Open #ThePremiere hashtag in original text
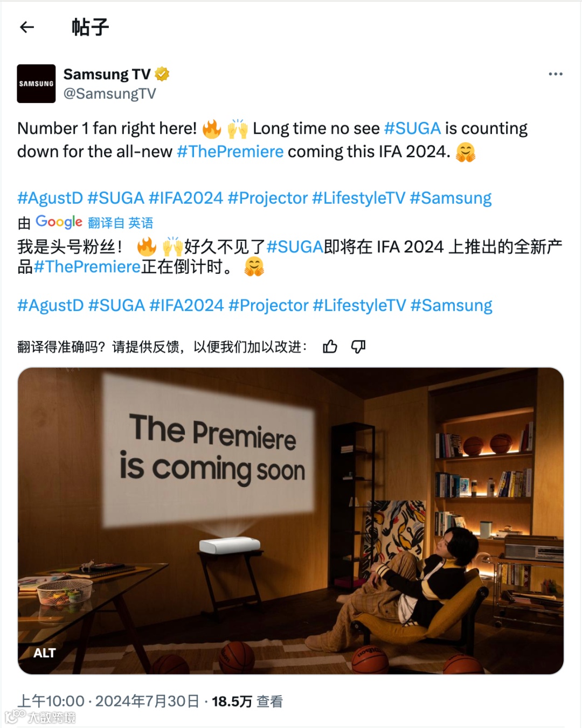582x728 pixels. tap(230, 151)
